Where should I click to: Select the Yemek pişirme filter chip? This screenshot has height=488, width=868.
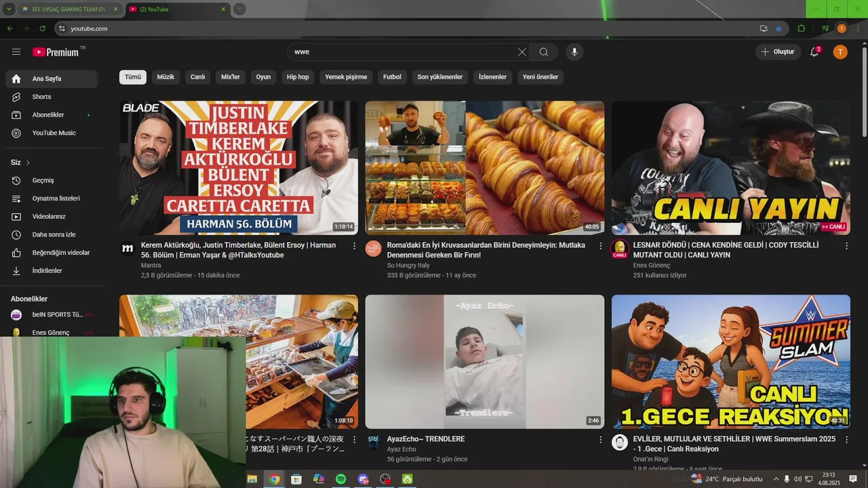(346, 77)
